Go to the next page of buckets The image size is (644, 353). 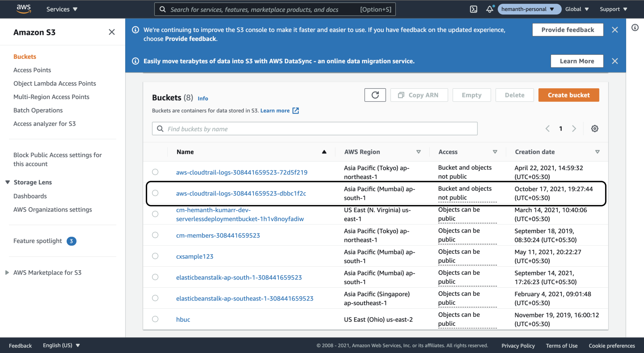coord(574,129)
